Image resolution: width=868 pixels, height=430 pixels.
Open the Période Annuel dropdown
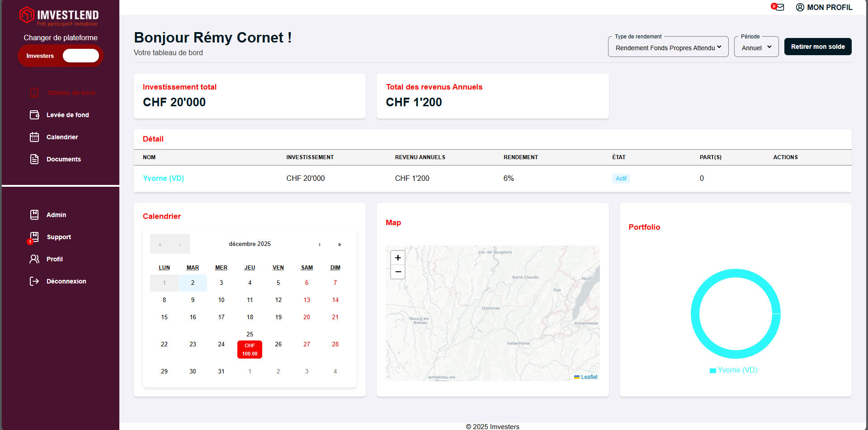click(756, 47)
